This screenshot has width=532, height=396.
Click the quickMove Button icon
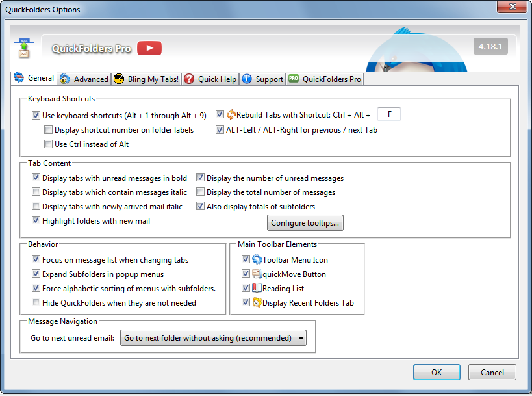coord(257,274)
